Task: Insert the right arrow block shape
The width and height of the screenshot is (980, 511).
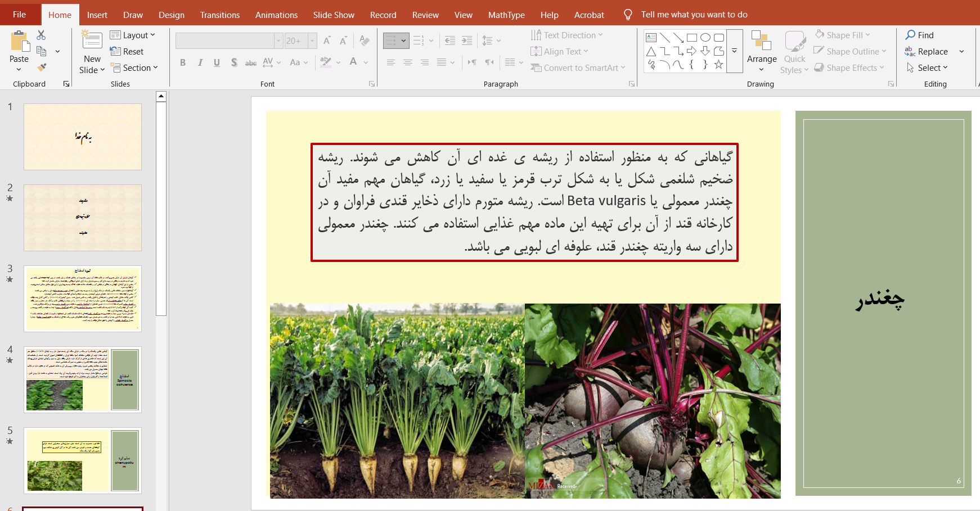Action: point(691,51)
